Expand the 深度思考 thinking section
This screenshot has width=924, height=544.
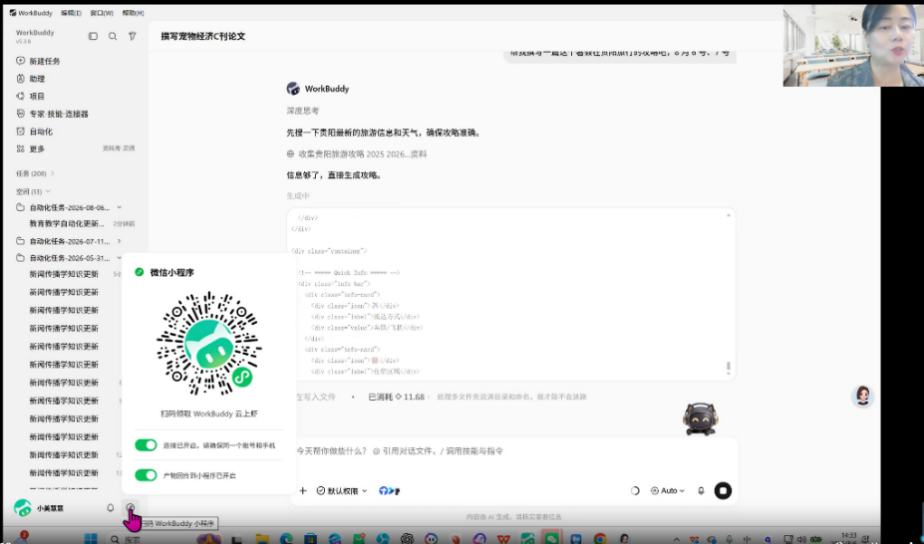303,110
